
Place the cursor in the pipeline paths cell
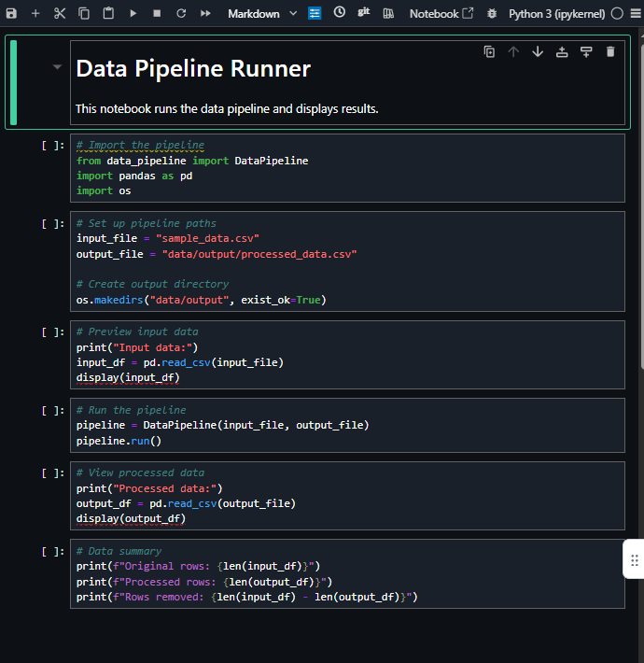click(347, 261)
